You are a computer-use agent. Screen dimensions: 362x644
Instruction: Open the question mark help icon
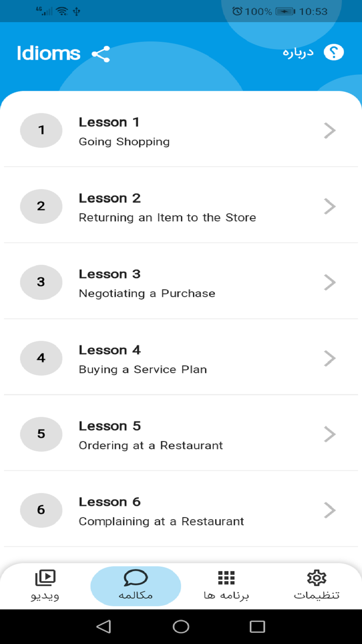[x=333, y=52]
